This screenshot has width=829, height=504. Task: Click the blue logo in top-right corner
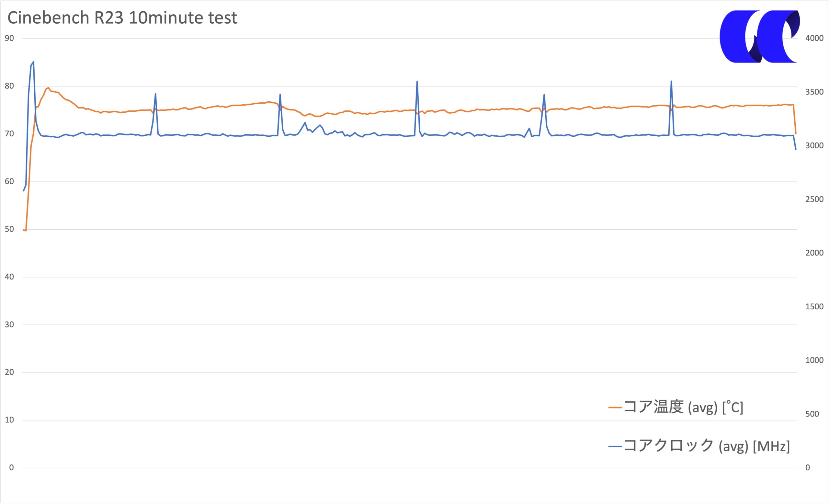tap(759, 36)
